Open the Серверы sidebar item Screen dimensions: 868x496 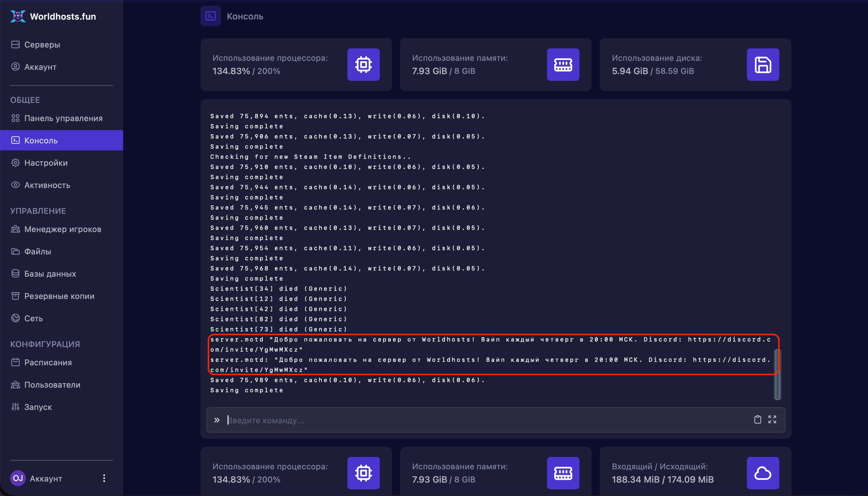point(61,45)
